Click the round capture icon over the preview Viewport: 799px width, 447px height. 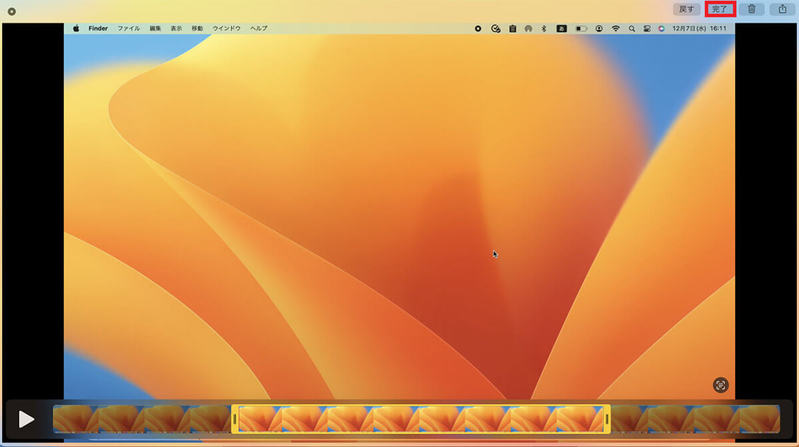pos(720,385)
